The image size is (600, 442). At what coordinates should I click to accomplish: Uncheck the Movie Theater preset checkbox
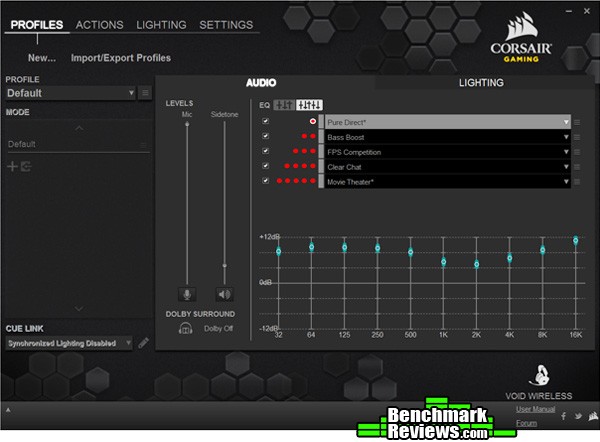pos(265,181)
